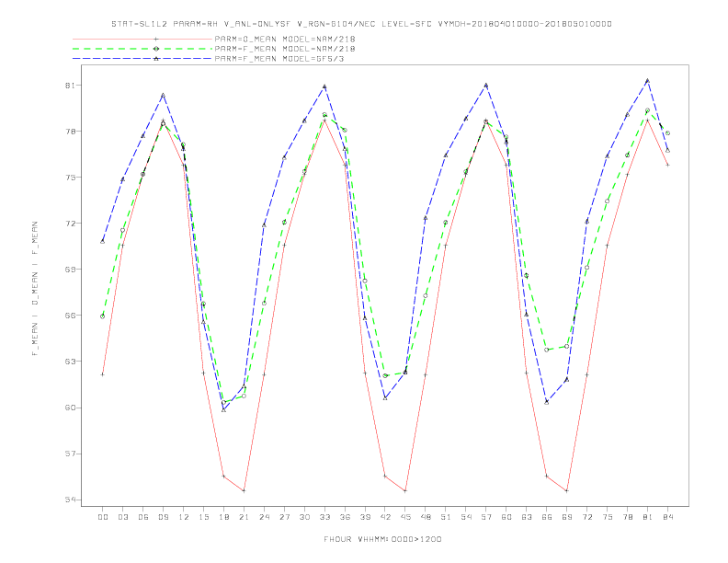Click y-axis tick label 54
728x563 pixels.
point(70,500)
